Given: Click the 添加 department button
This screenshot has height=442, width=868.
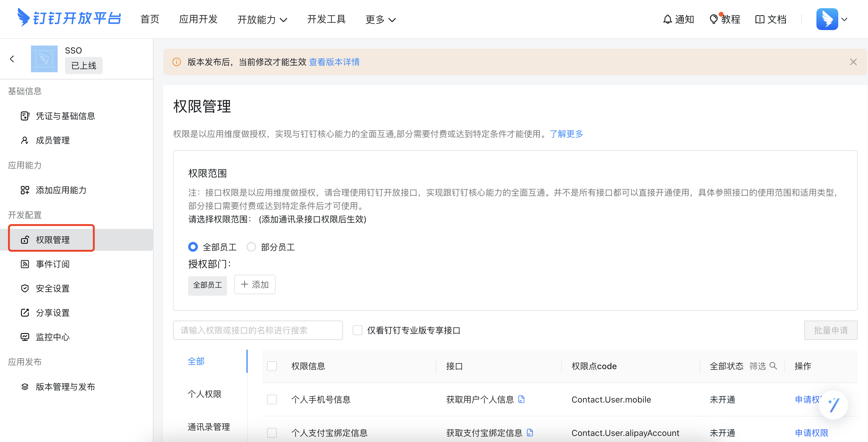Looking at the screenshot, I should pyautogui.click(x=255, y=284).
